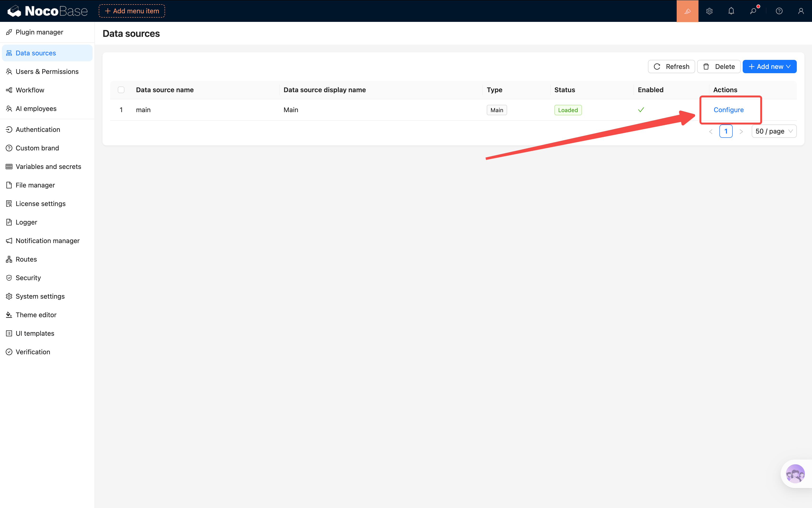
Task: Expand the Add new dropdown button
Action: [x=769, y=67]
